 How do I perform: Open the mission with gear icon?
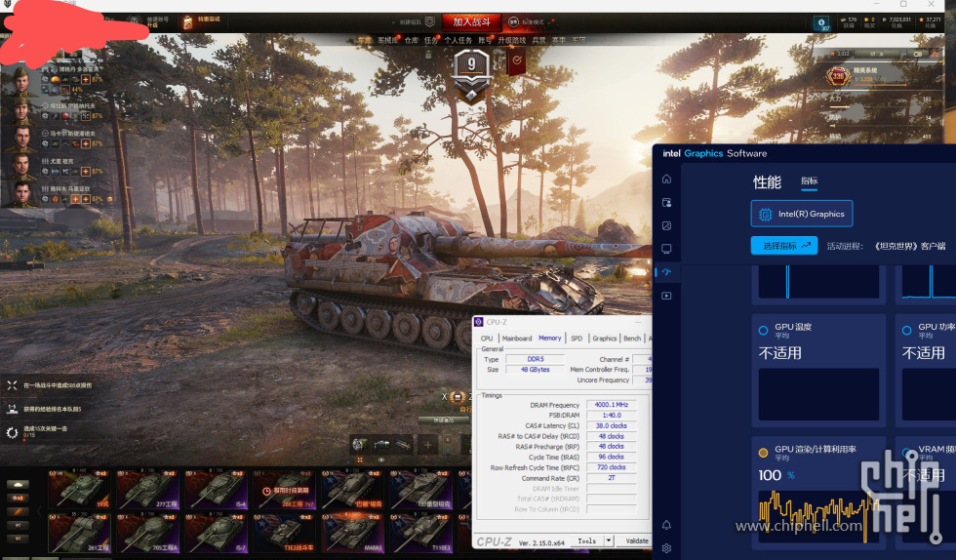click(12, 432)
